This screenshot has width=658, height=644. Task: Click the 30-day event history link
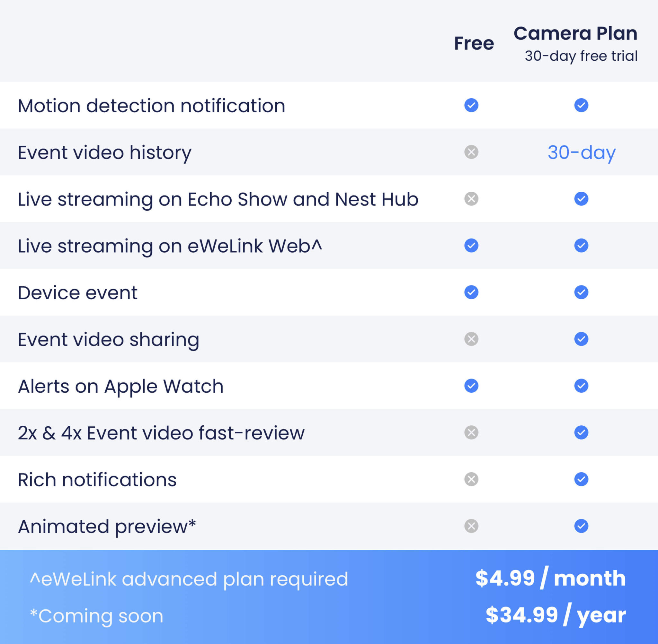(x=582, y=152)
